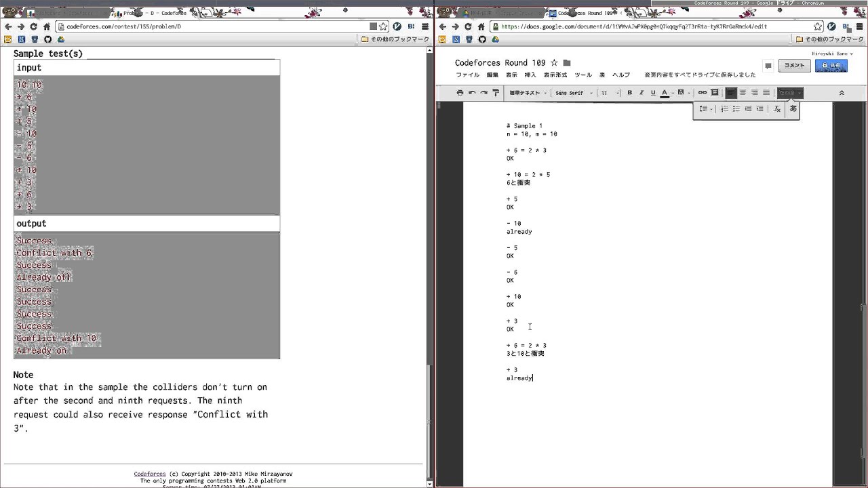This screenshot has height=488, width=868.
Task: Switch to the Codeforces Round 109 Docs tab
Action: pyautogui.click(x=583, y=13)
